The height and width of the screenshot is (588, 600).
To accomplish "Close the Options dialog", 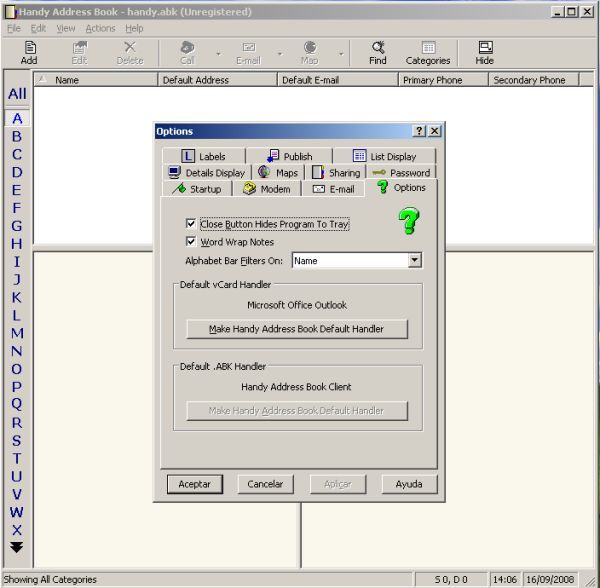I will 435,131.
